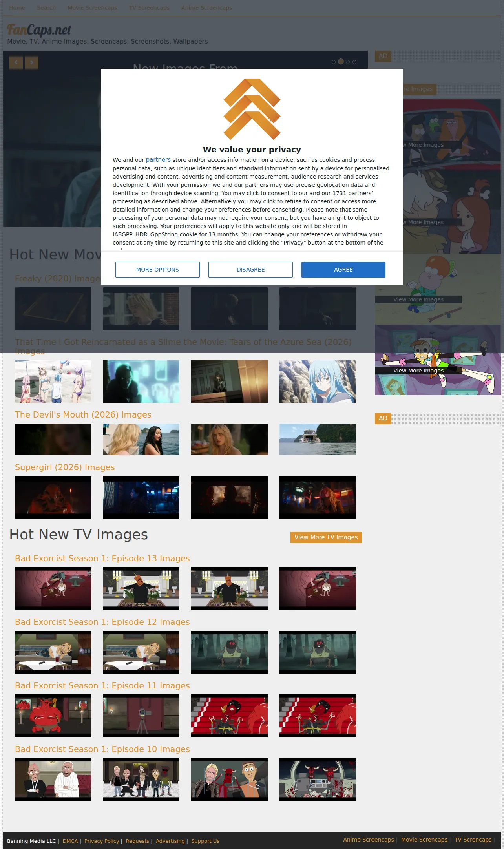Open Movie Screncaps in the footer
This screenshot has height=849, width=504.
tap(424, 840)
